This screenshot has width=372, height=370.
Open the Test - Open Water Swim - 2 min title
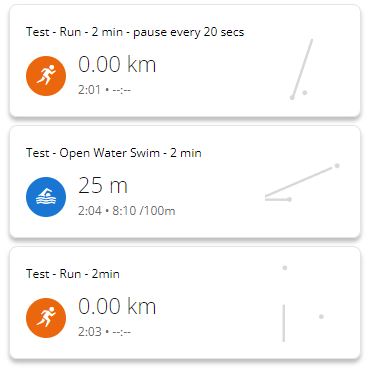114,153
